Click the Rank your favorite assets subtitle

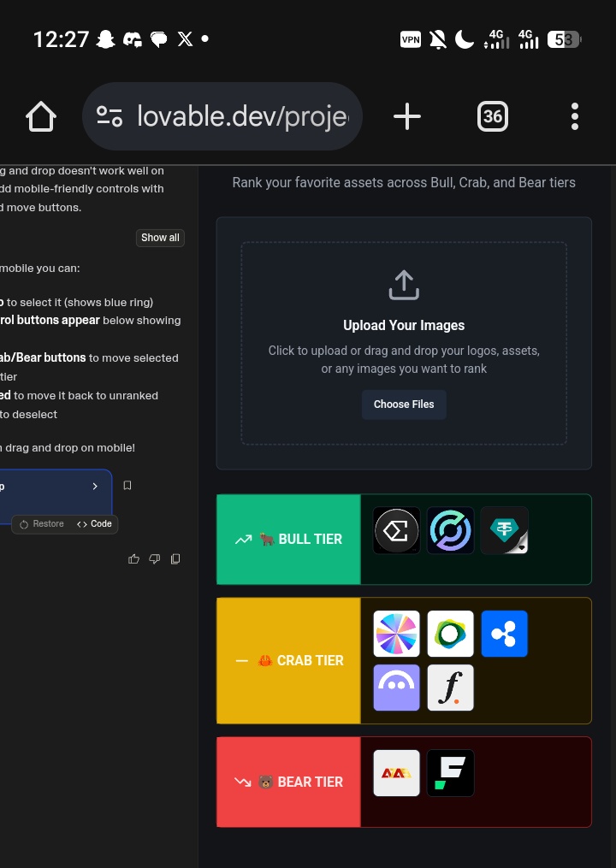tap(404, 183)
